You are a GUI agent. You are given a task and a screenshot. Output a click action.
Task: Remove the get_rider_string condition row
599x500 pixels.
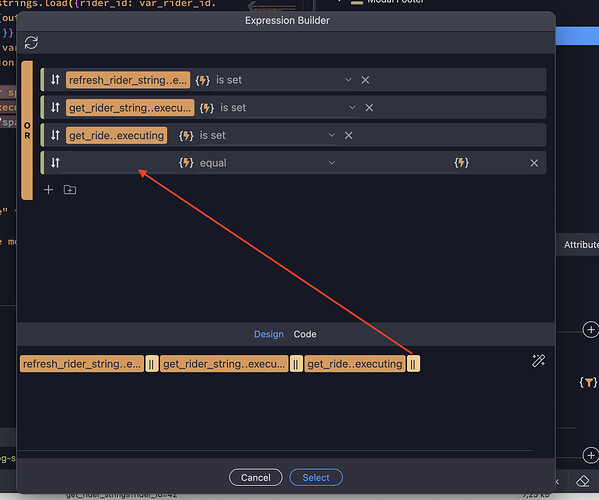click(369, 108)
